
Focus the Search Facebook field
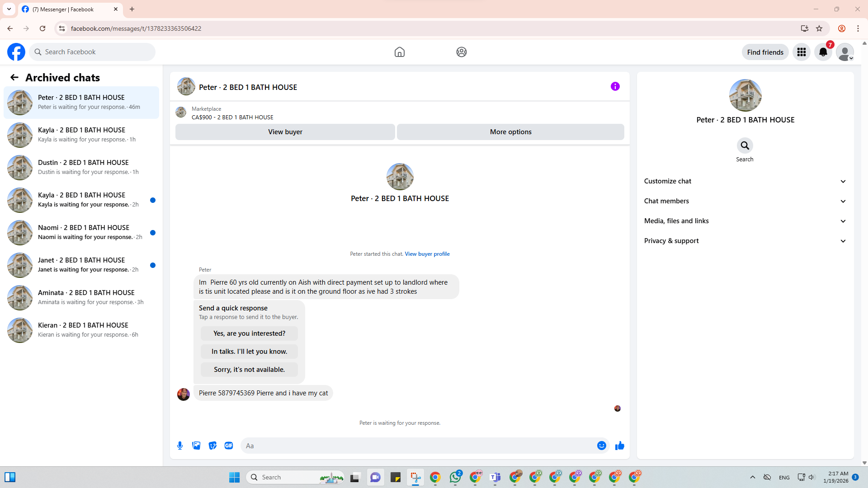[x=92, y=52]
